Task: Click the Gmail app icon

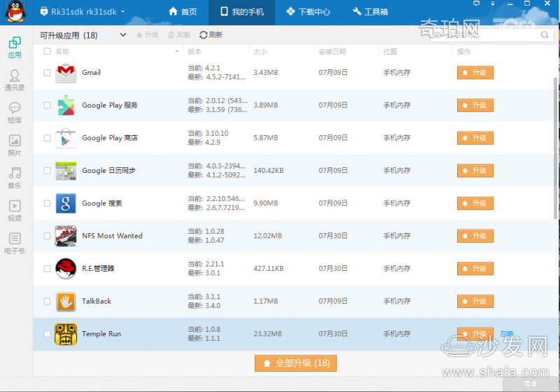Action: pos(66,73)
